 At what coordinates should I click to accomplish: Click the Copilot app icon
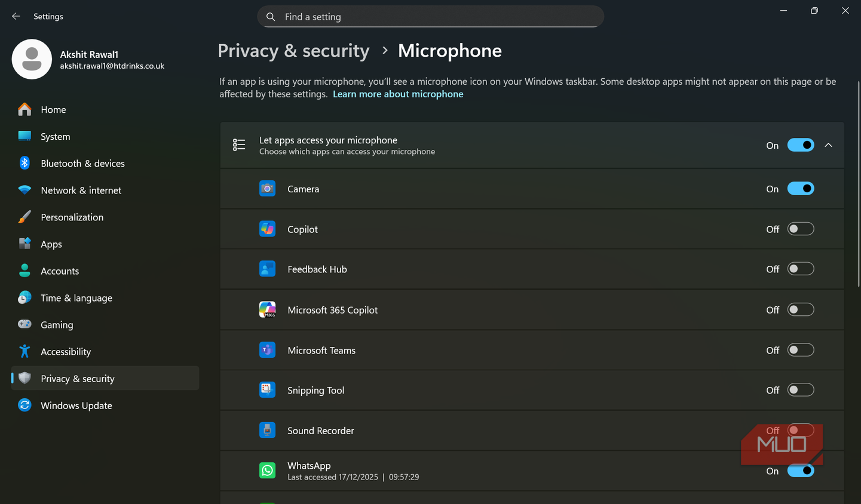(x=267, y=229)
